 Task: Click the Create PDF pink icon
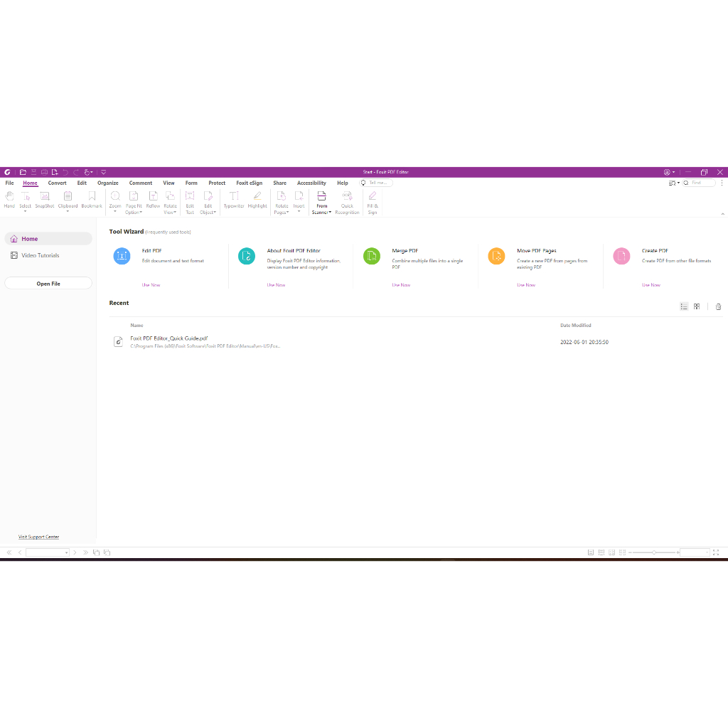point(621,257)
